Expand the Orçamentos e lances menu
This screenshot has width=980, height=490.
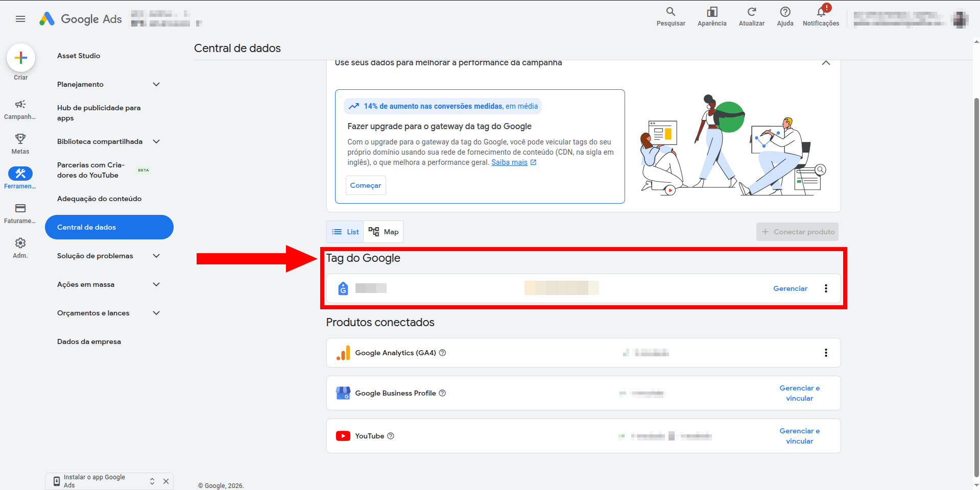point(156,313)
